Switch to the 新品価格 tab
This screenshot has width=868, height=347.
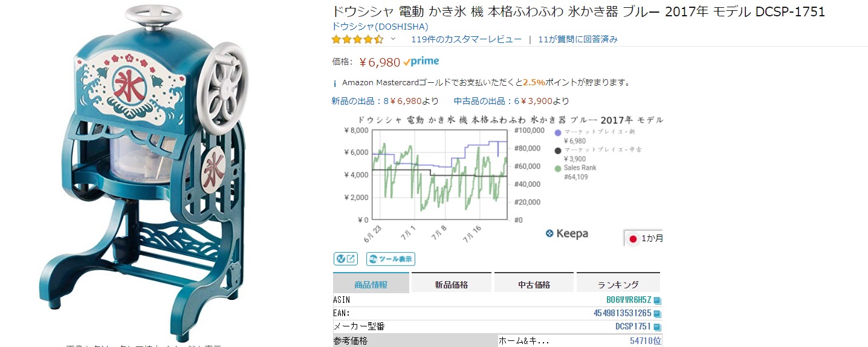(452, 285)
